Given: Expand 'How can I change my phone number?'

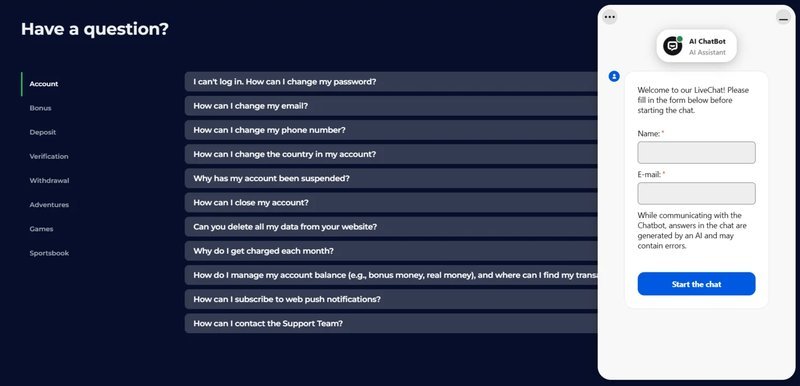Looking at the screenshot, I should click(x=391, y=130).
